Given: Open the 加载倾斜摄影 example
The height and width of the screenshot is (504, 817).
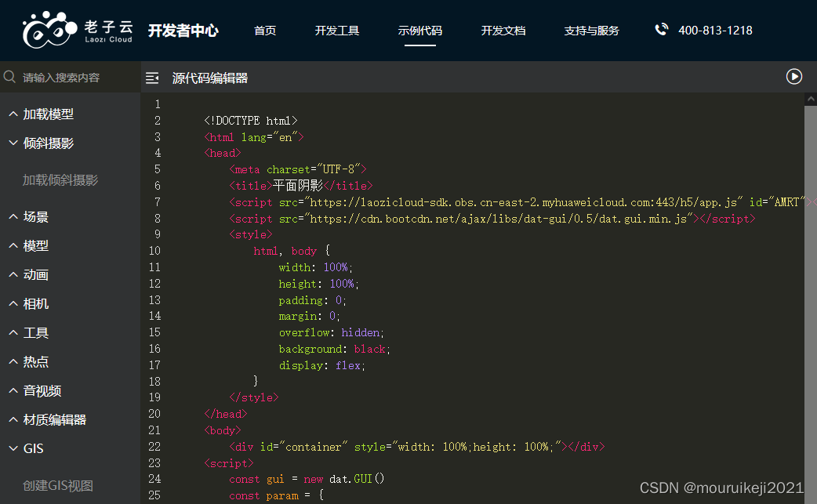Looking at the screenshot, I should (x=60, y=180).
